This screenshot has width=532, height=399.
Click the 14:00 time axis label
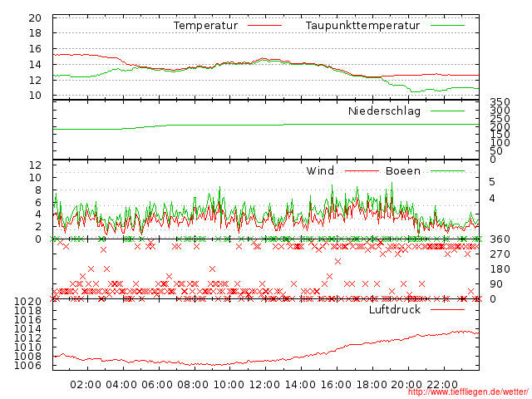[x=300, y=385]
